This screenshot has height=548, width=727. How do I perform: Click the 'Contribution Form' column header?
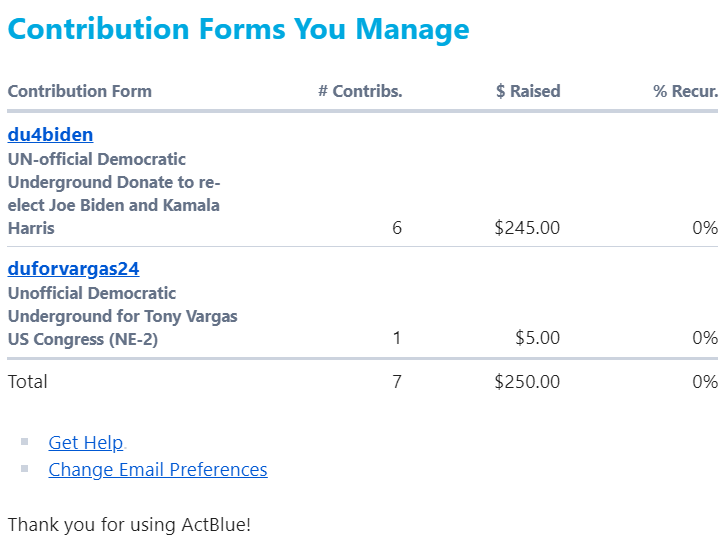80,91
